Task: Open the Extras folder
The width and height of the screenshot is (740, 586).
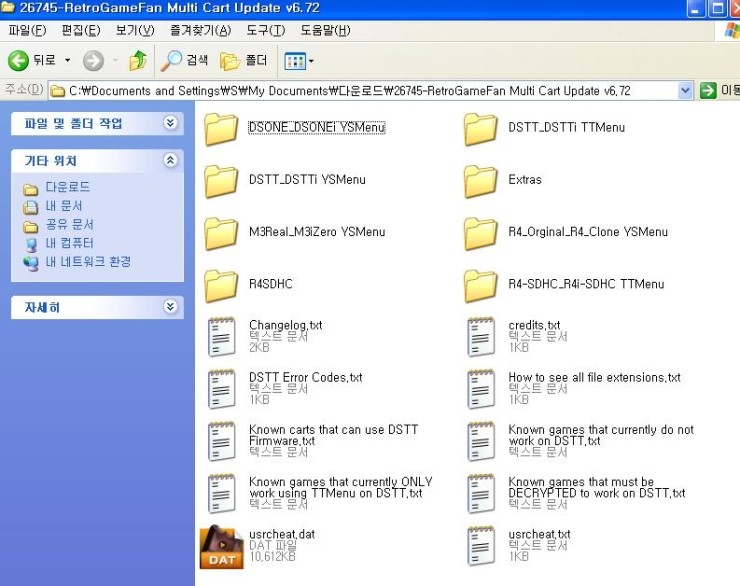Action: coord(481,181)
